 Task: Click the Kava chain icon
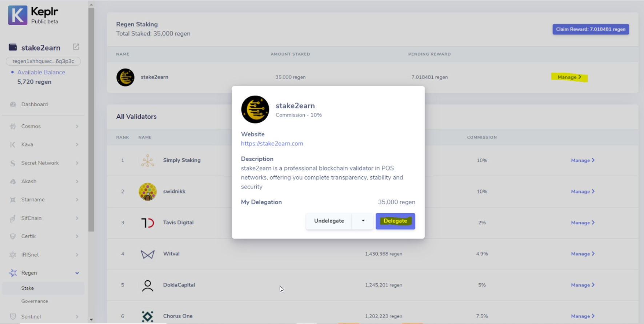pyautogui.click(x=13, y=144)
